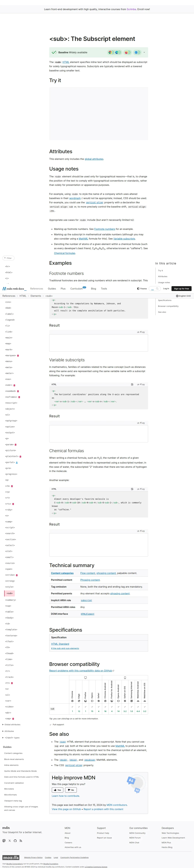Open the Tools navigation menu

click(x=104, y=288)
